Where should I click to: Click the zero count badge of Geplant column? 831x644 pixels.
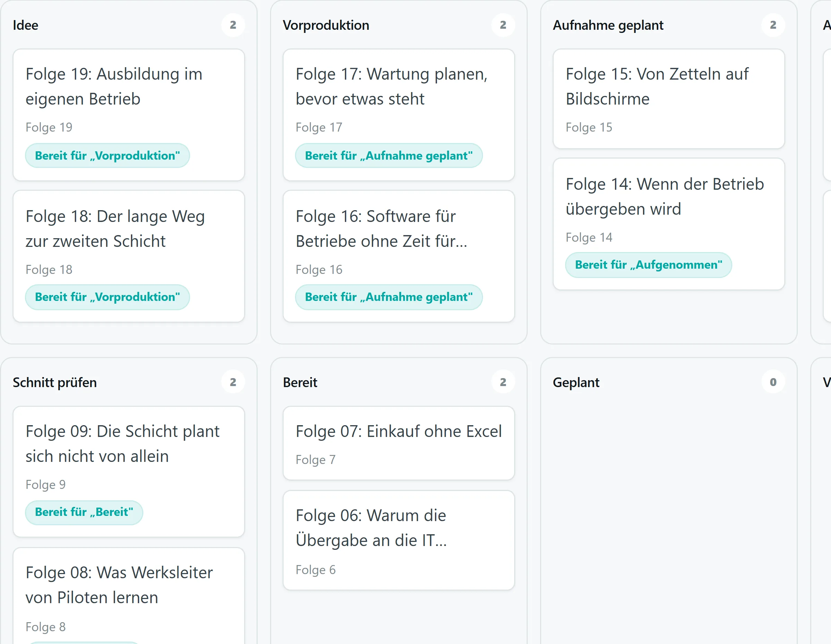773,382
